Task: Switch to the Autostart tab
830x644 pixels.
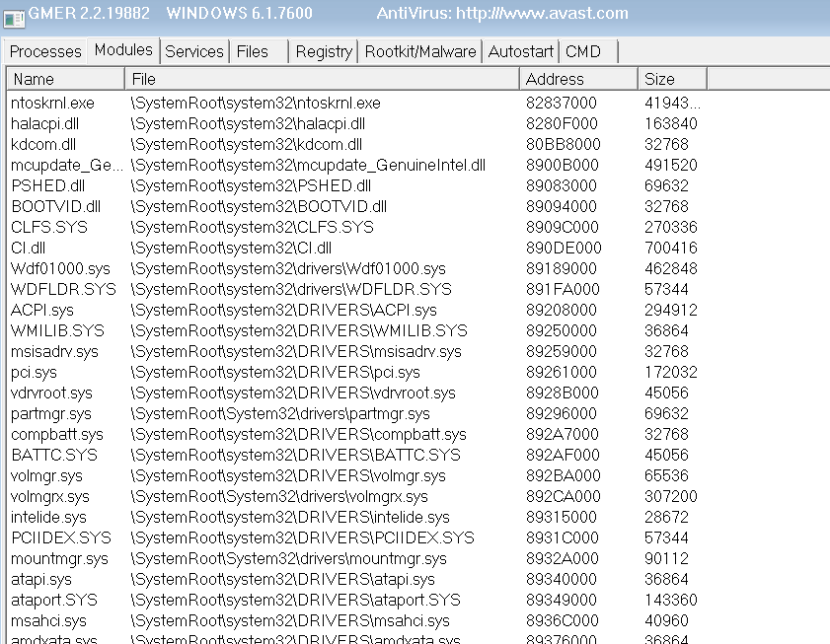Action: (520, 51)
